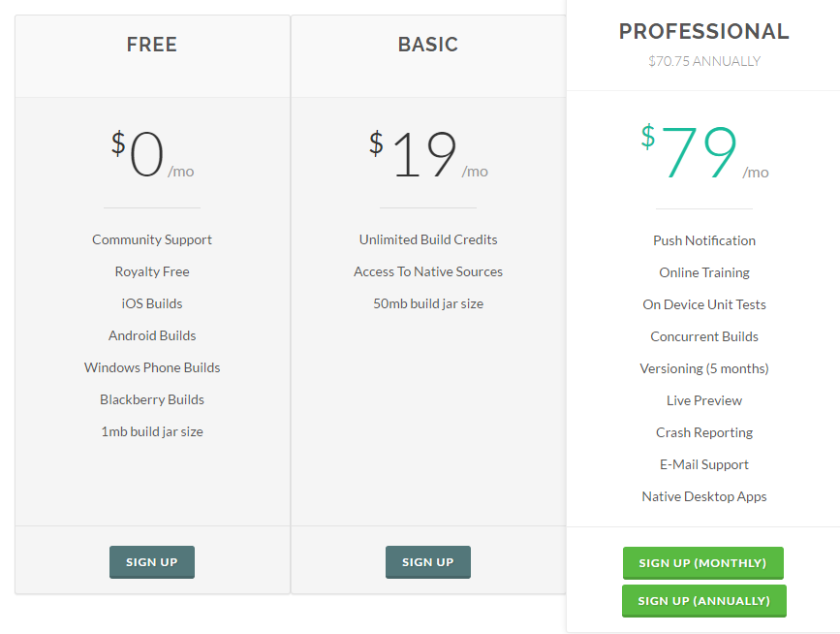Click the green $79 per month price
This screenshot has height=634, width=840.
(704, 151)
